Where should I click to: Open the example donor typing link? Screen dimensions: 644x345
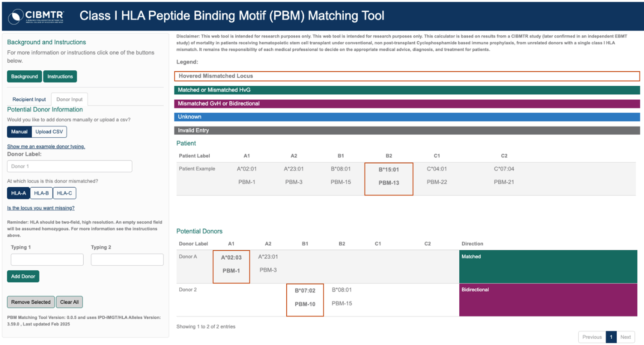(46, 146)
